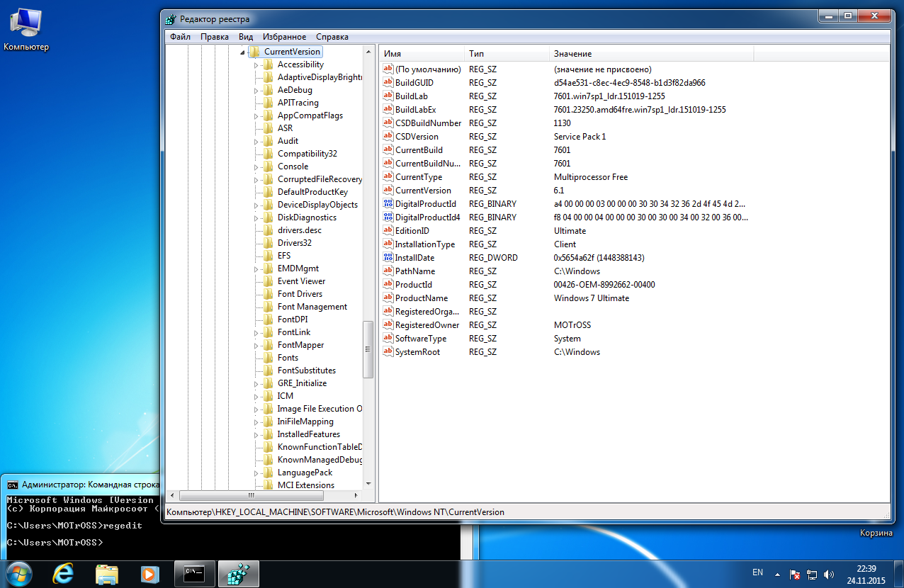The image size is (904, 588).
Task: Open Windows Explorer from the taskbar
Action: (106, 573)
